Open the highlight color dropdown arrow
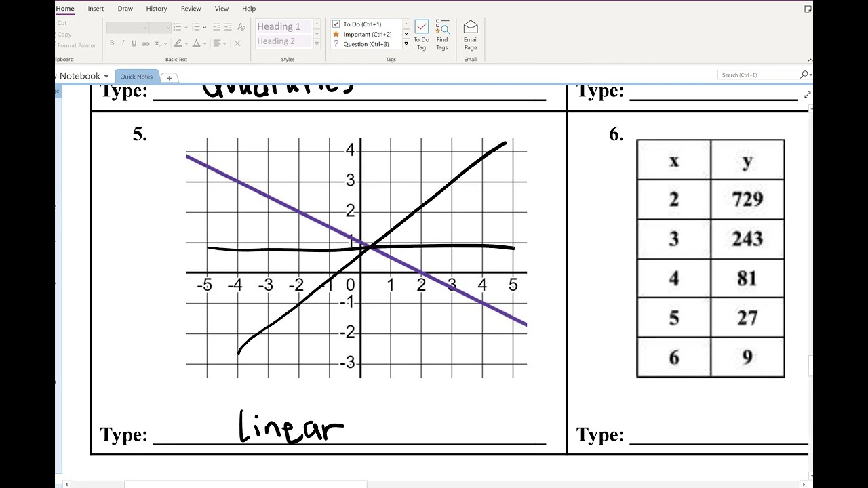 (x=186, y=43)
